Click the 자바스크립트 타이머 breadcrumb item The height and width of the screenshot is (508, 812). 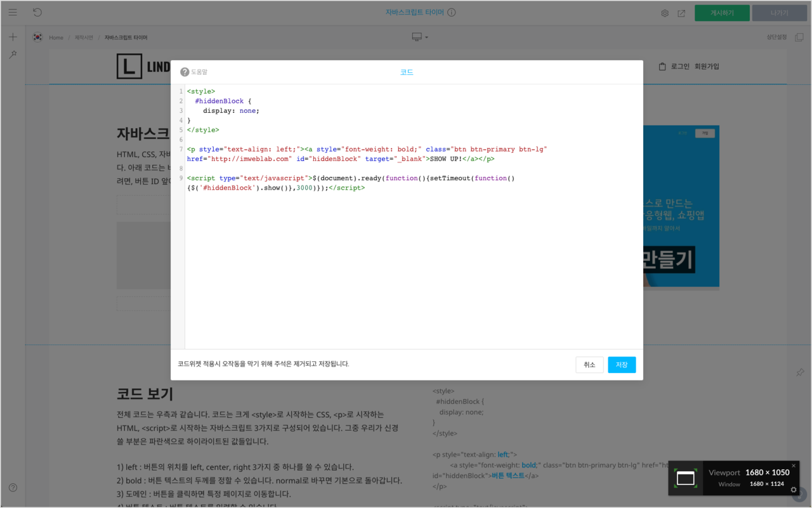click(x=126, y=37)
